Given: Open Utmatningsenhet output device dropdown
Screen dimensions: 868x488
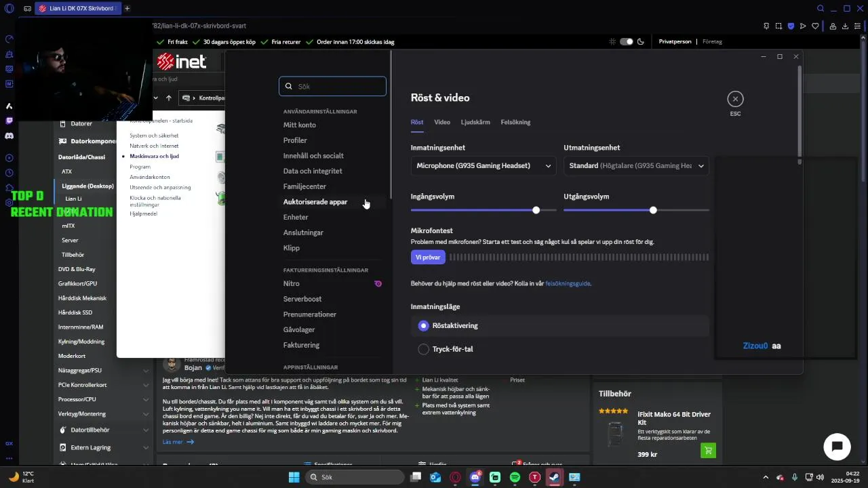Looking at the screenshot, I should click(x=636, y=165).
